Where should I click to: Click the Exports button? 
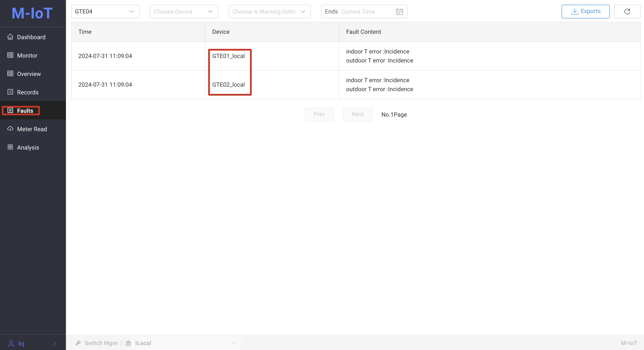586,12
